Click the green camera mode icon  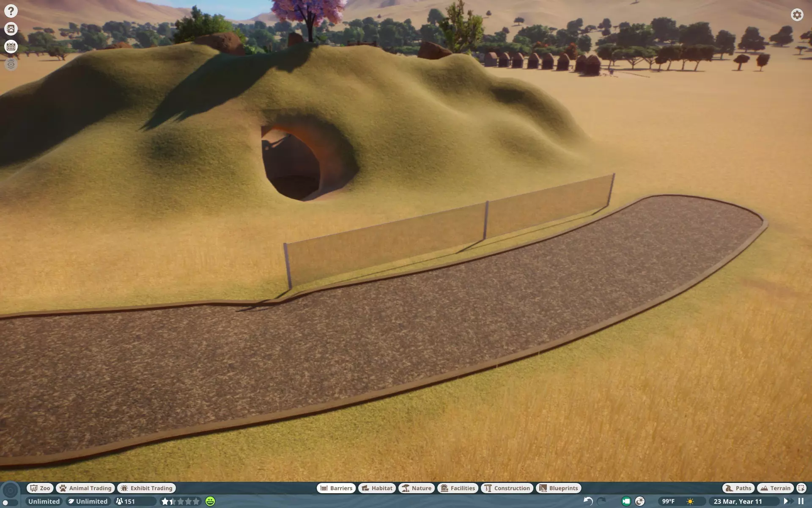click(x=626, y=501)
